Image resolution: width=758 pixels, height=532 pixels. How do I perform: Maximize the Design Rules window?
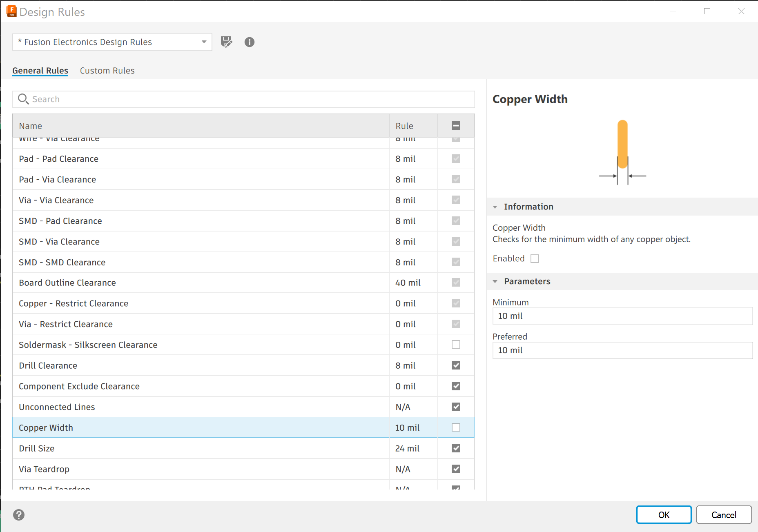(707, 11)
